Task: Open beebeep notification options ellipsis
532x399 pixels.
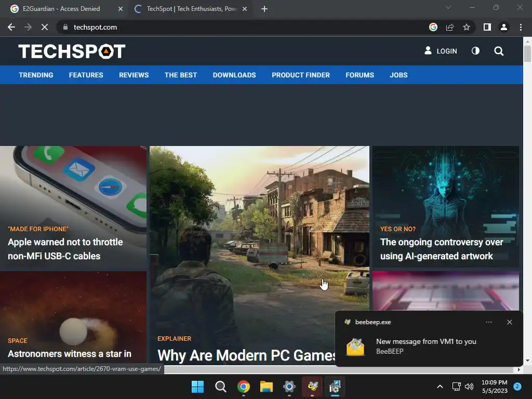Action: 488,322
